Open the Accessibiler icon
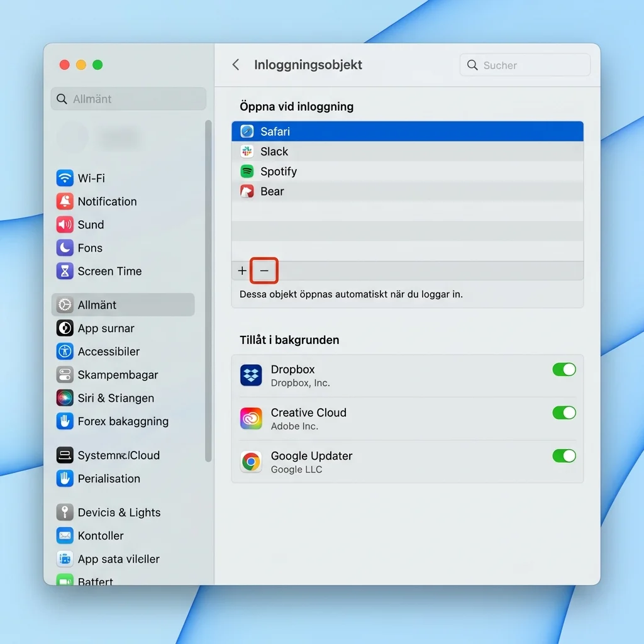Image resolution: width=644 pixels, height=644 pixels. (65, 351)
